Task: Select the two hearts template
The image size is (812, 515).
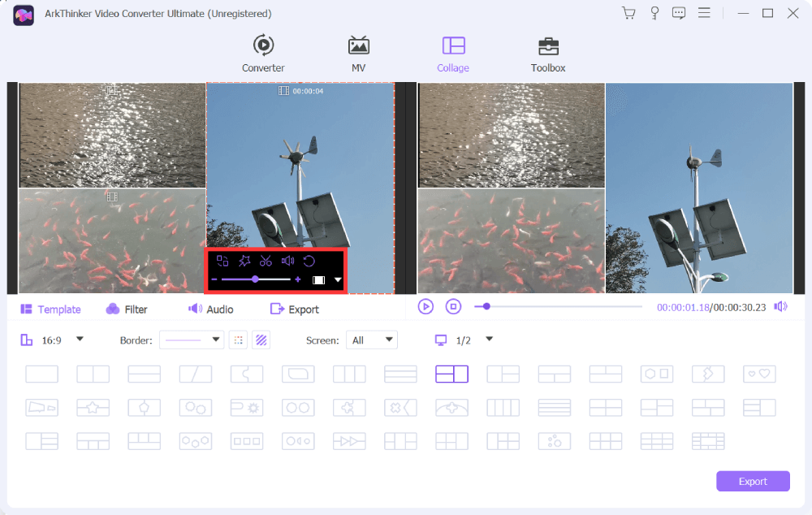Action: point(759,374)
